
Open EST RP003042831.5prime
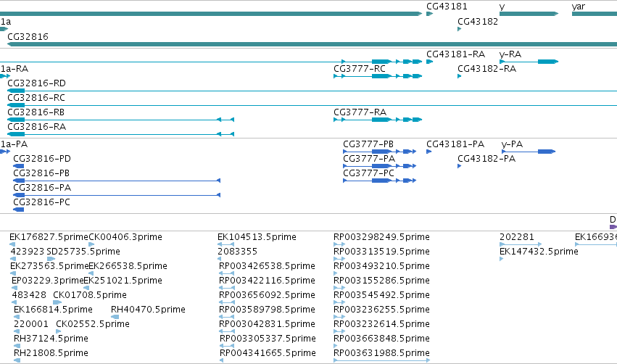click(x=267, y=324)
